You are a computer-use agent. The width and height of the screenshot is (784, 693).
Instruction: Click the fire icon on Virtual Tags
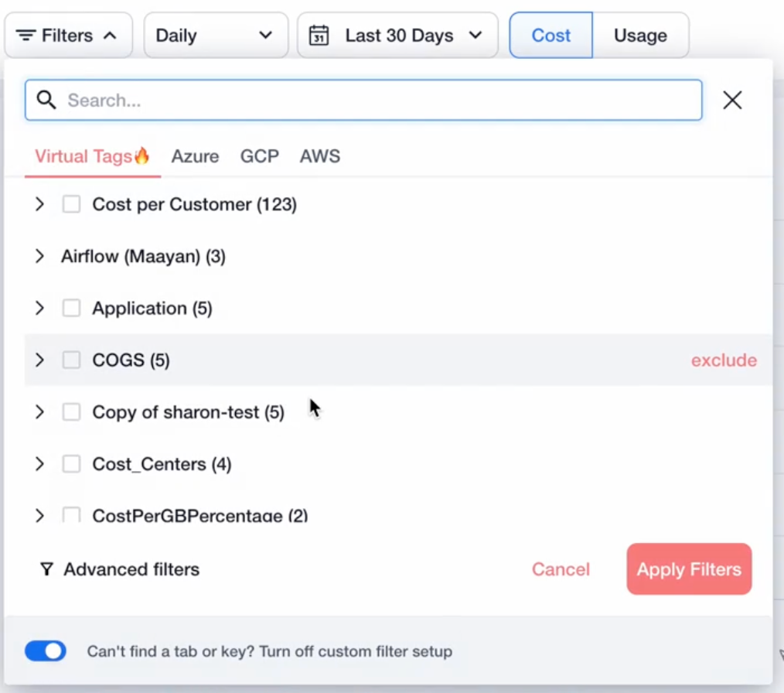pyautogui.click(x=141, y=155)
